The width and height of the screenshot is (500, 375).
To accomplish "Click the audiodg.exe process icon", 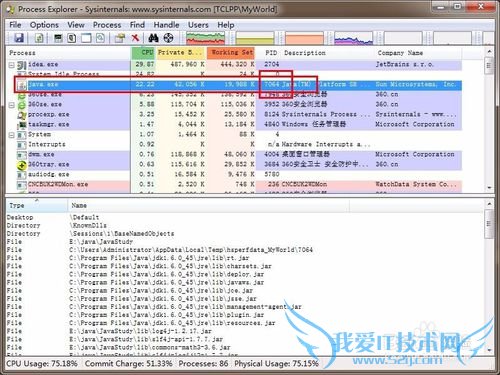I will click(x=22, y=175).
